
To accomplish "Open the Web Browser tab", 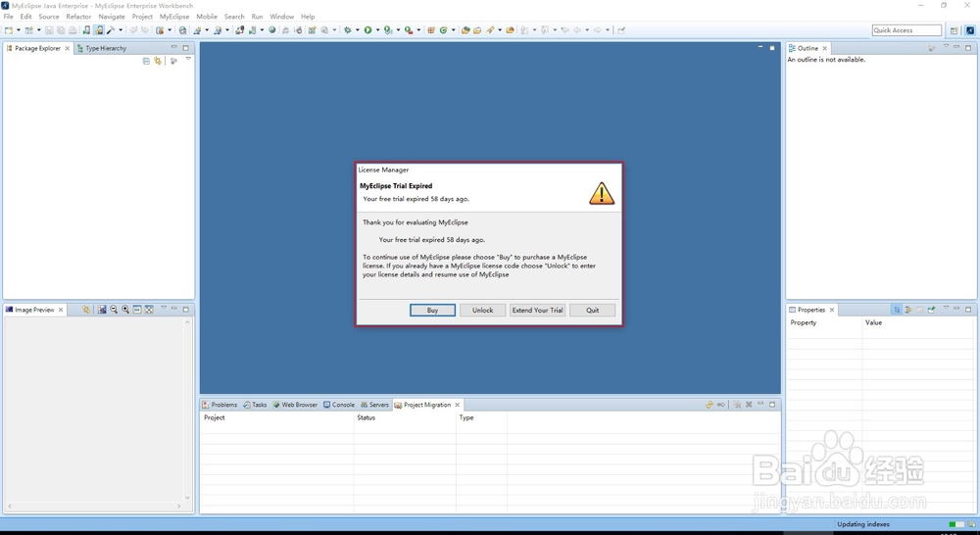I will (295, 405).
